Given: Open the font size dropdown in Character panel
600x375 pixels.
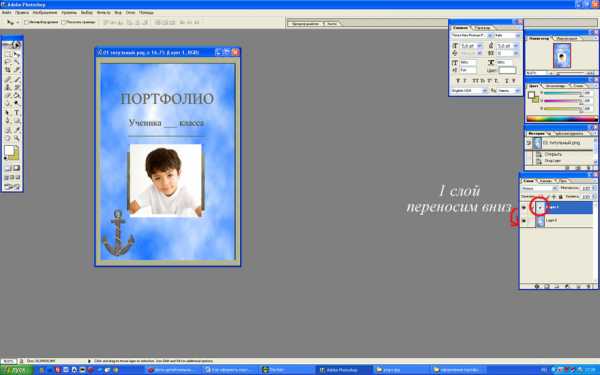Looking at the screenshot, I should tap(471, 46).
